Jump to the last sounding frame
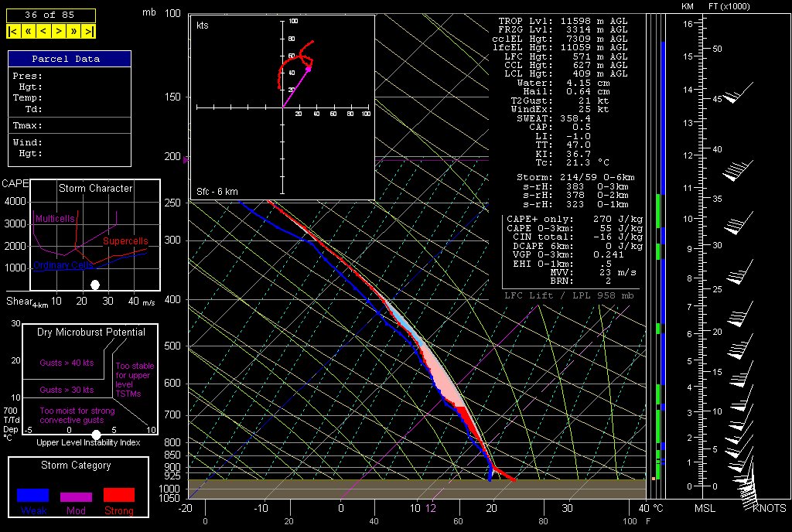 89,31
